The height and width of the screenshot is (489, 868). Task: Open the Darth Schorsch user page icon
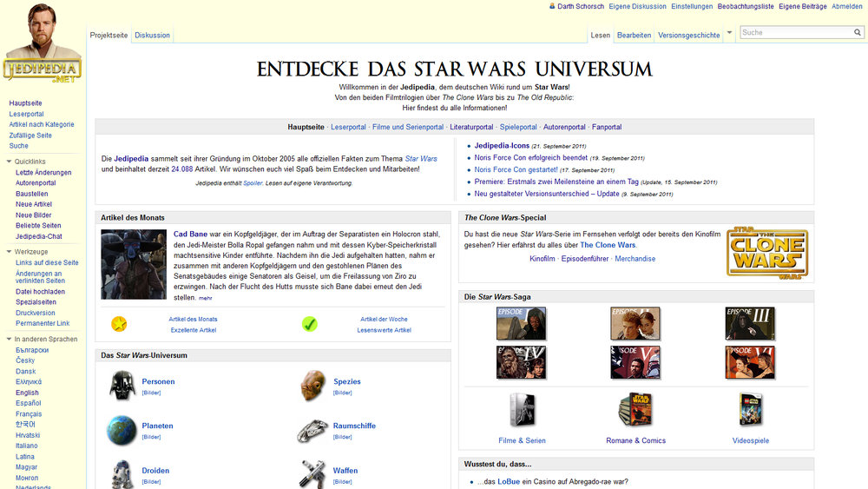[x=552, y=6]
